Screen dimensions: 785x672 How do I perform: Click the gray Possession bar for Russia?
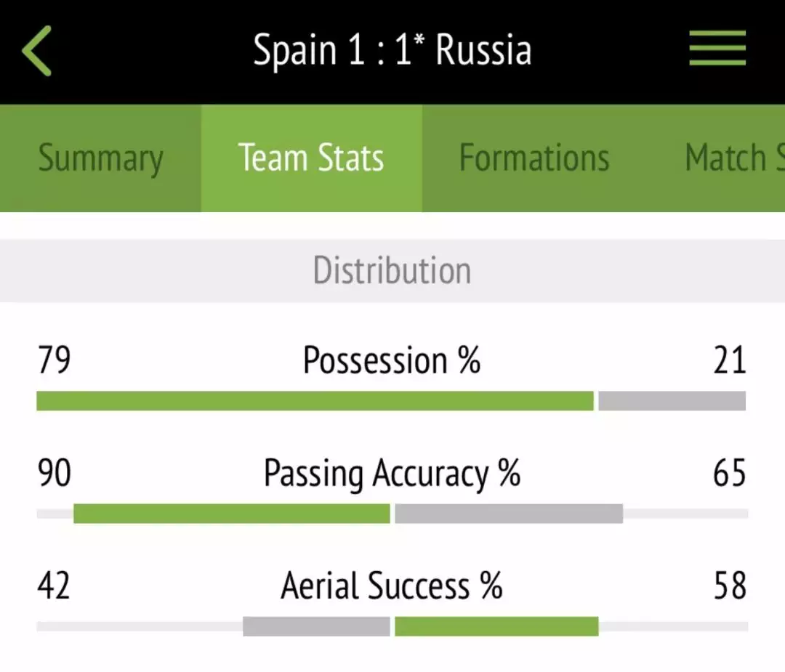pos(672,401)
